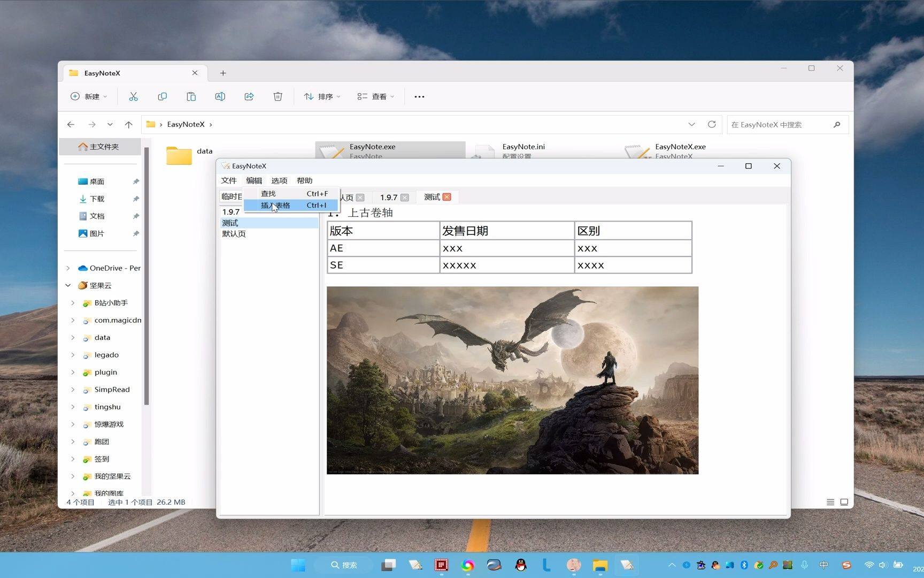
Task: Open the 查看 view dropdown
Action: tap(376, 96)
